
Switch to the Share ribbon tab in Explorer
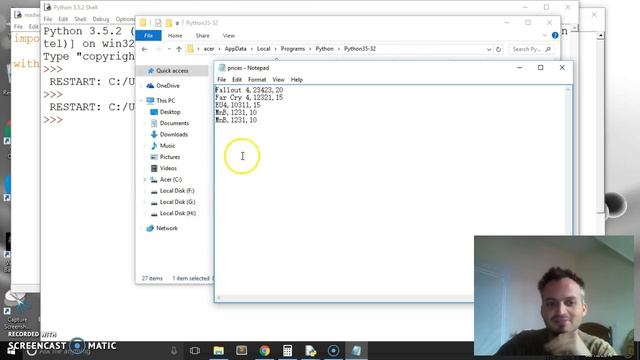(202, 36)
